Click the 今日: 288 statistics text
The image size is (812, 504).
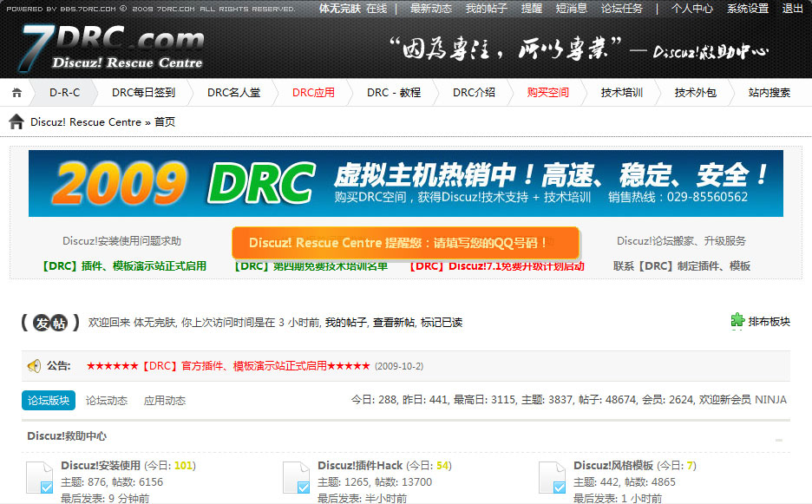(374, 400)
